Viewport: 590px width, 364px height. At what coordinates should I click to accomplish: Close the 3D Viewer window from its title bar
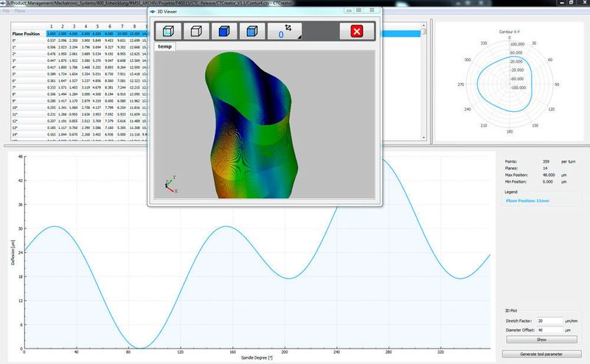(x=372, y=10)
